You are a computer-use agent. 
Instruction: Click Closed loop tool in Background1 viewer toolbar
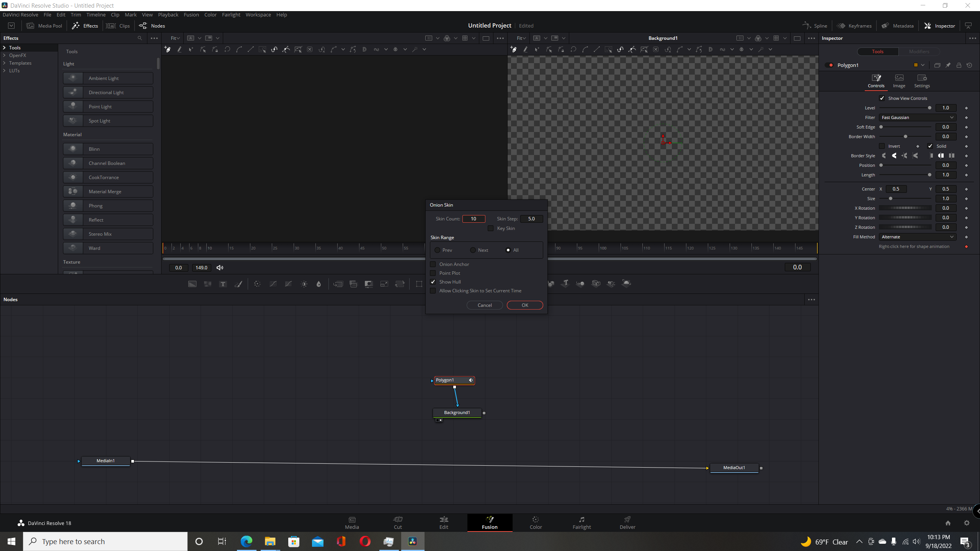573,49
